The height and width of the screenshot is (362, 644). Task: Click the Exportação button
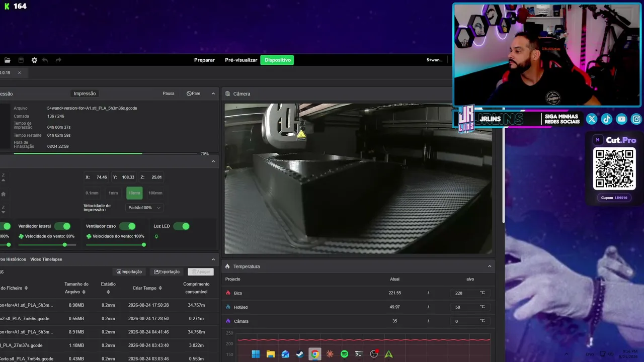167,272
